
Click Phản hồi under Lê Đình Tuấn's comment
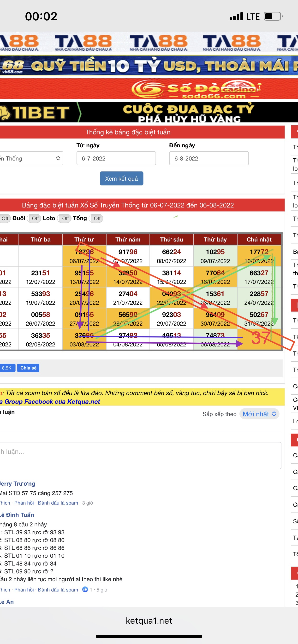pos(24,590)
